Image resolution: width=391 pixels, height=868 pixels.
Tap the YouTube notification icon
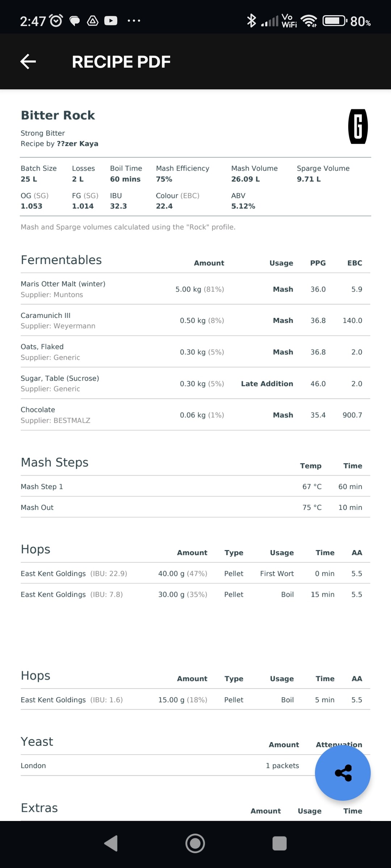(111, 21)
